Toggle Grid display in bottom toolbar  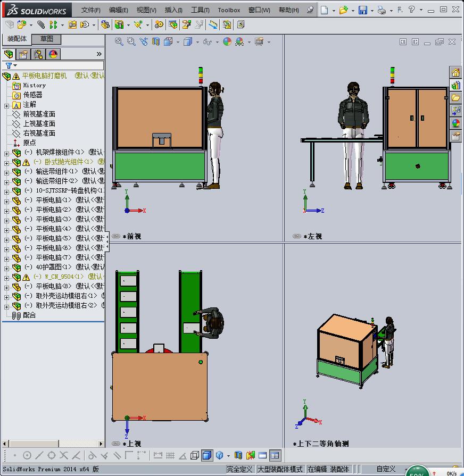[170, 455]
